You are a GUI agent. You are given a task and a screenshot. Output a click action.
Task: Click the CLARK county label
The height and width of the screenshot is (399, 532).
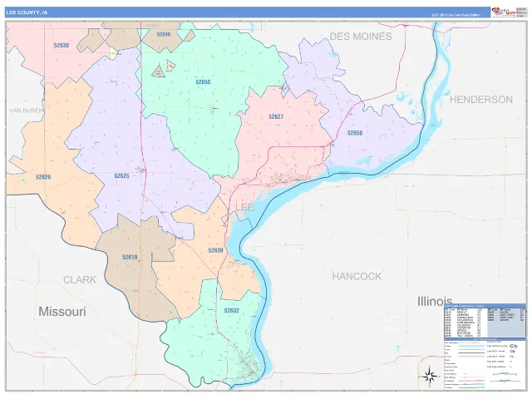[80, 279]
